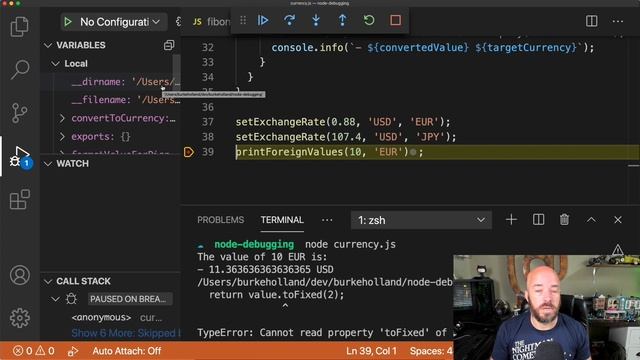Split the editor to the right
Image resolution: width=640 pixels, height=360 pixels.
pyautogui.click(x=591, y=21)
